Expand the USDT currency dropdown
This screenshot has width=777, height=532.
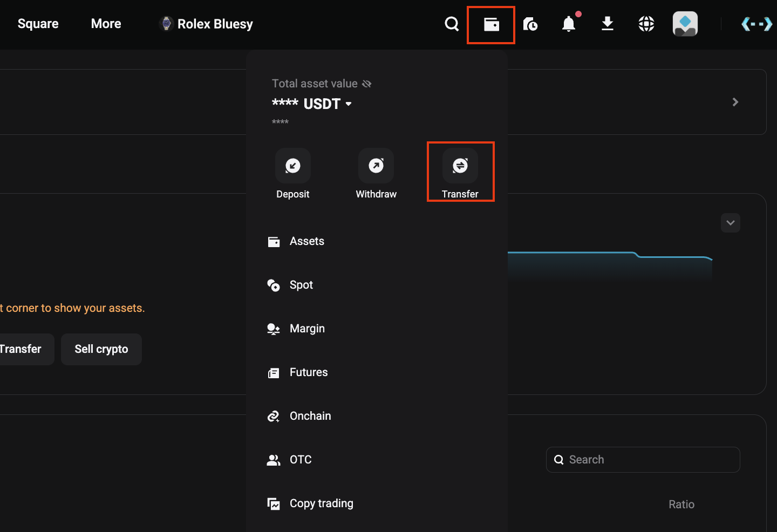(x=349, y=104)
